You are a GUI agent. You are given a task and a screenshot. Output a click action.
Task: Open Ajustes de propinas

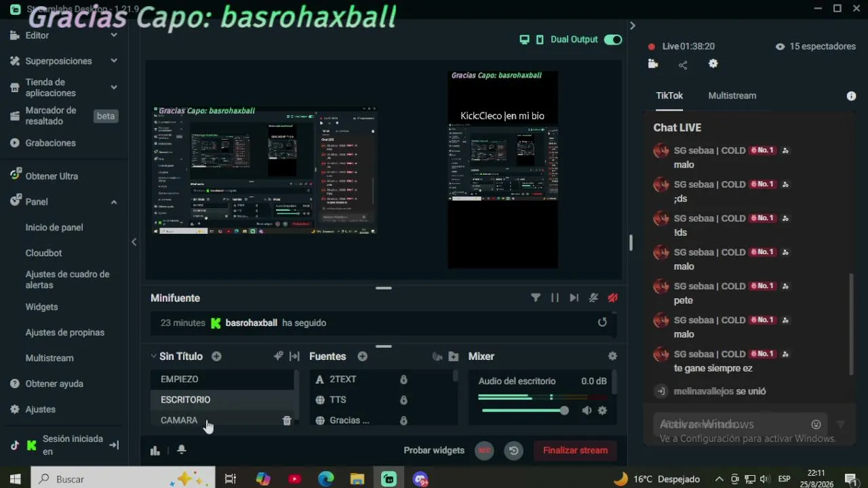pyautogui.click(x=65, y=333)
